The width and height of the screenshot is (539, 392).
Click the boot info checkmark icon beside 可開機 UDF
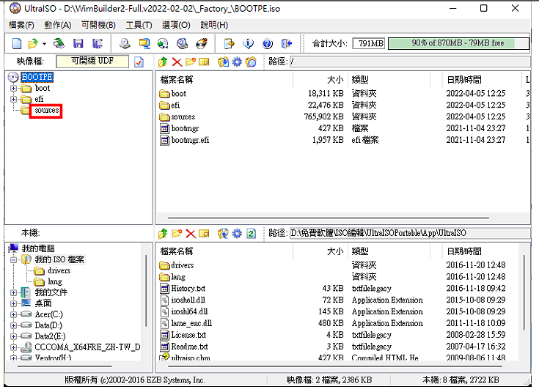pyautogui.click(x=139, y=62)
